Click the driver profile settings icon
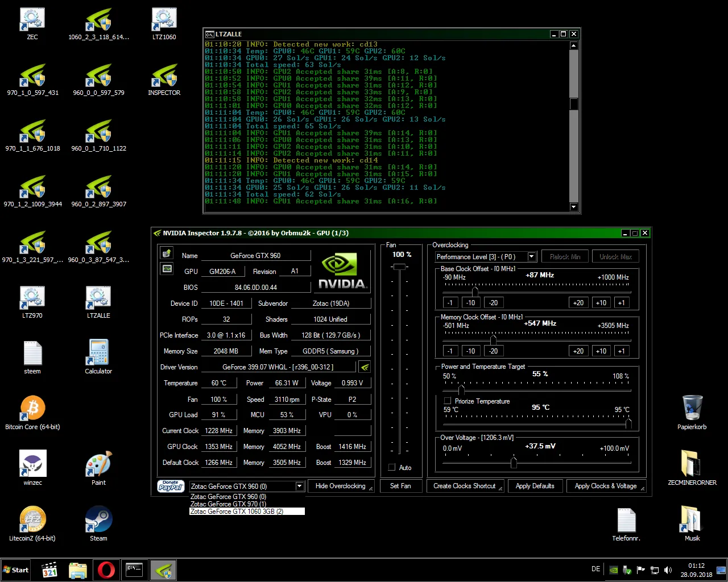Viewport: 728px width, 582px height. [x=365, y=367]
